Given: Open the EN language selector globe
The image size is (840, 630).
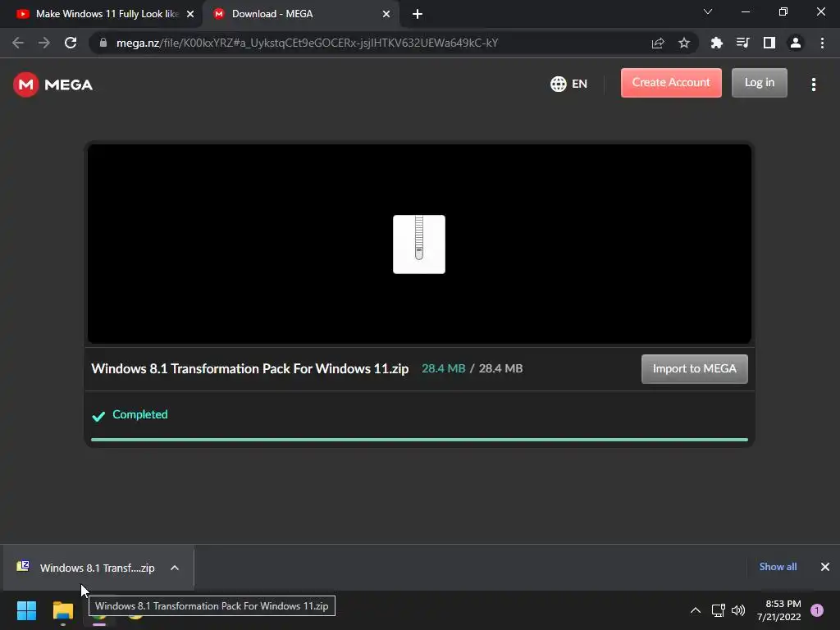Looking at the screenshot, I should [x=568, y=84].
